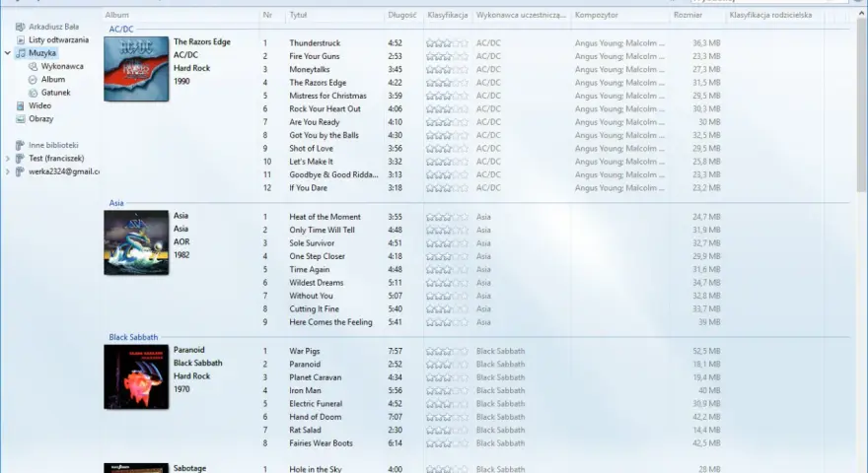The height and width of the screenshot is (473, 868).
Task: Click the Arkadiusz Bała library icon
Action: coord(21,27)
